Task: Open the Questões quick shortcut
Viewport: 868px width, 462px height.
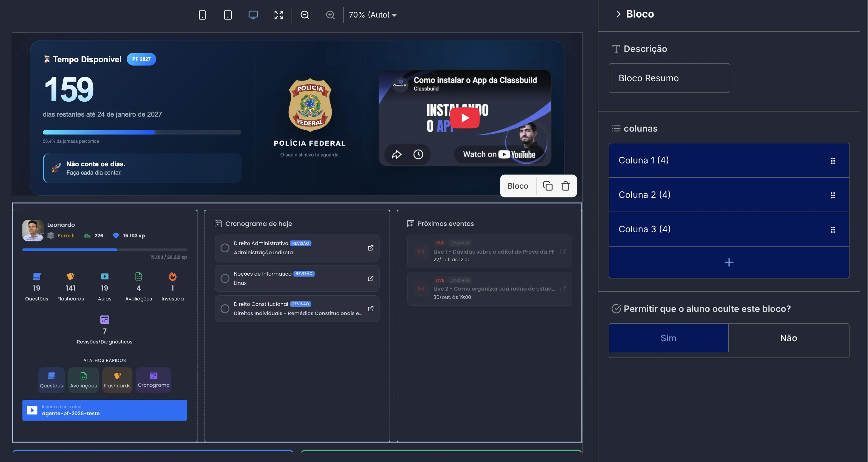Action: coord(51,380)
